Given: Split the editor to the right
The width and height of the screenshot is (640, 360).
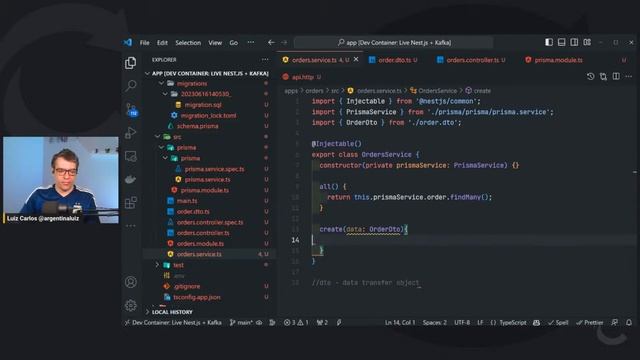Looking at the screenshot, I should point(616,76).
